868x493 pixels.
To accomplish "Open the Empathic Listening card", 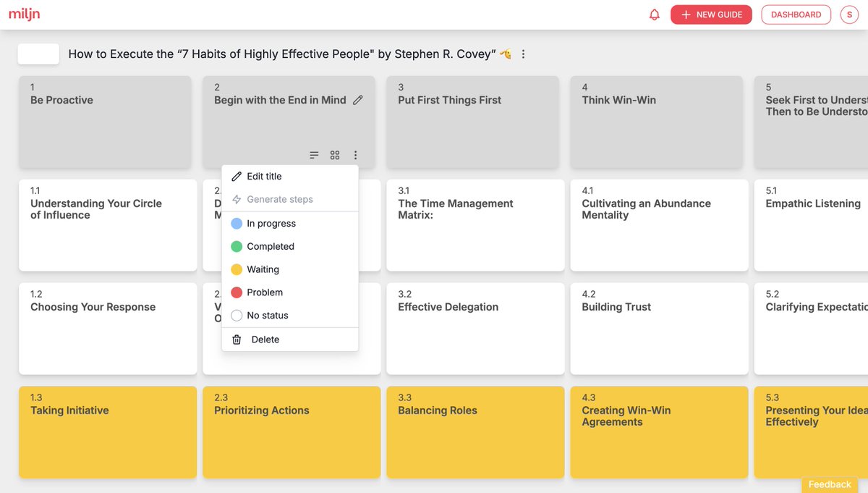I will click(811, 225).
